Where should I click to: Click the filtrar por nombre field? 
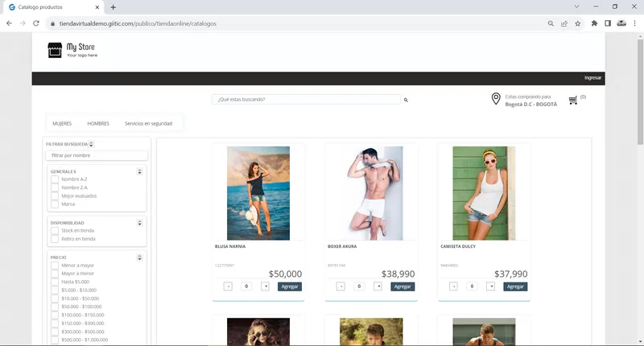click(x=97, y=155)
